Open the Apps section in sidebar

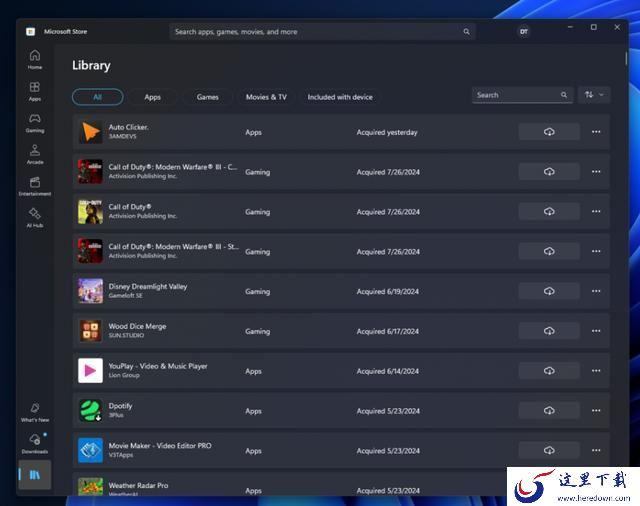(35, 91)
